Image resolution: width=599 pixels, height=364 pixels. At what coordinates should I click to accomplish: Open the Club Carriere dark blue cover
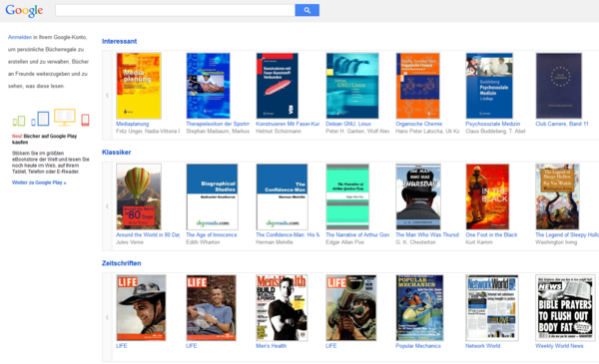pyautogui.click(x=559, y=86)
